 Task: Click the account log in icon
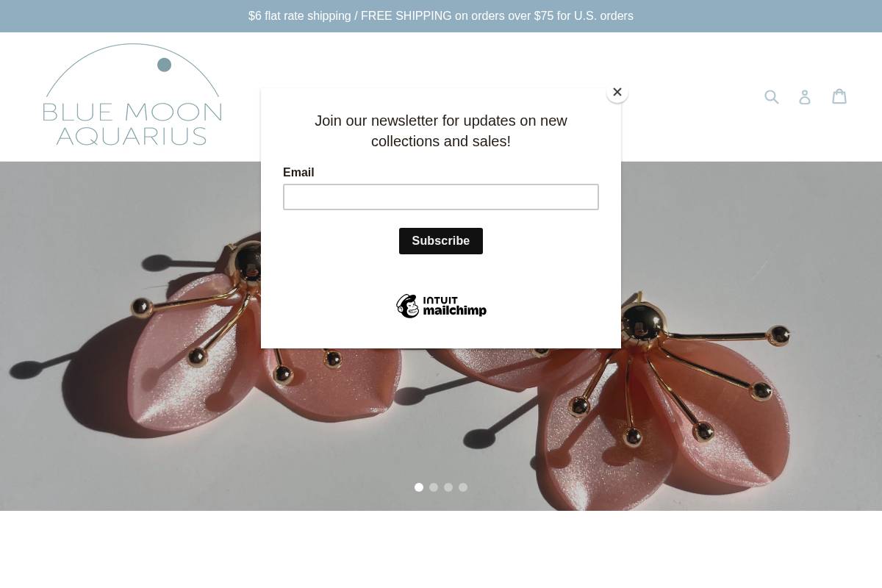(805, 97)
